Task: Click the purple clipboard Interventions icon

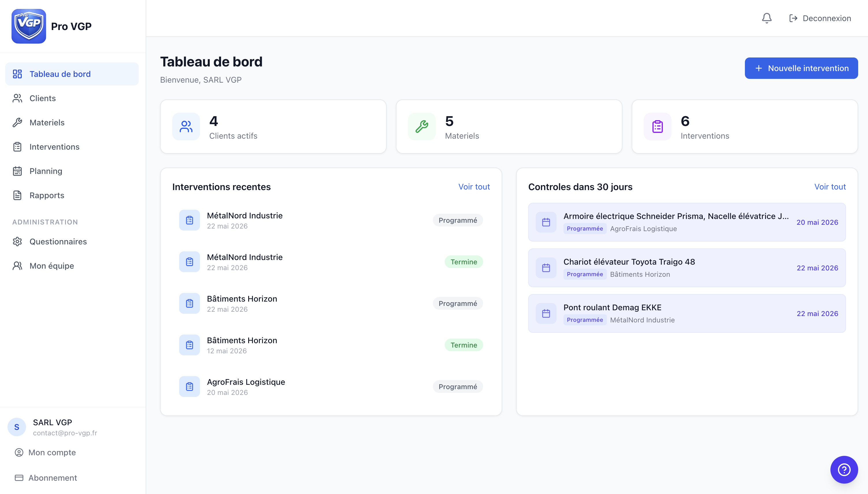Action: pyautogui.click(x=657, y=127)
